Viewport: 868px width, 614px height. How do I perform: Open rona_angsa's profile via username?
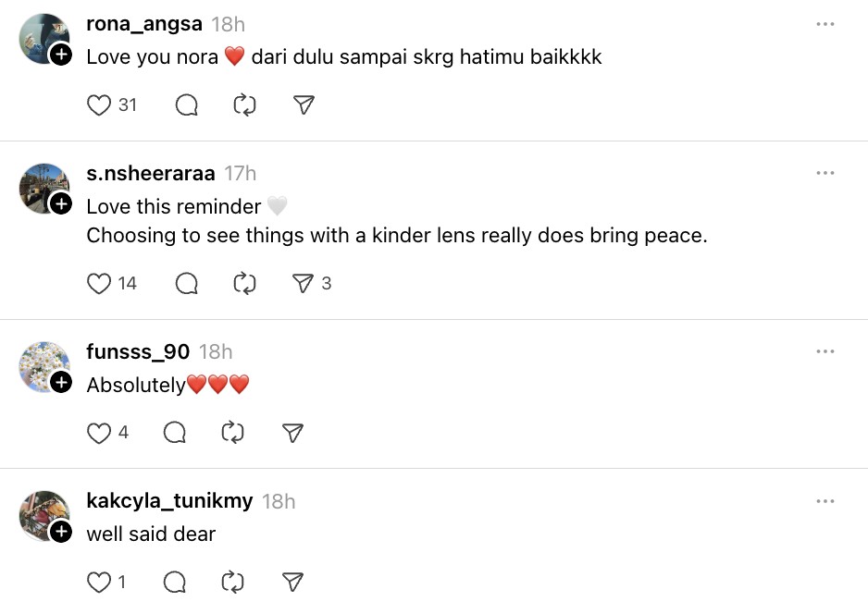144,24
